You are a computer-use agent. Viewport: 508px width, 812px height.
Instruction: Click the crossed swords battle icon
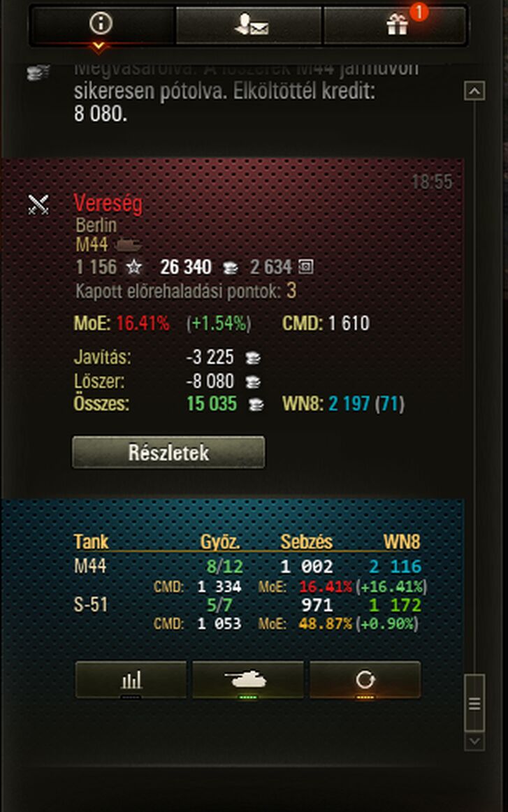click(38, 205)
